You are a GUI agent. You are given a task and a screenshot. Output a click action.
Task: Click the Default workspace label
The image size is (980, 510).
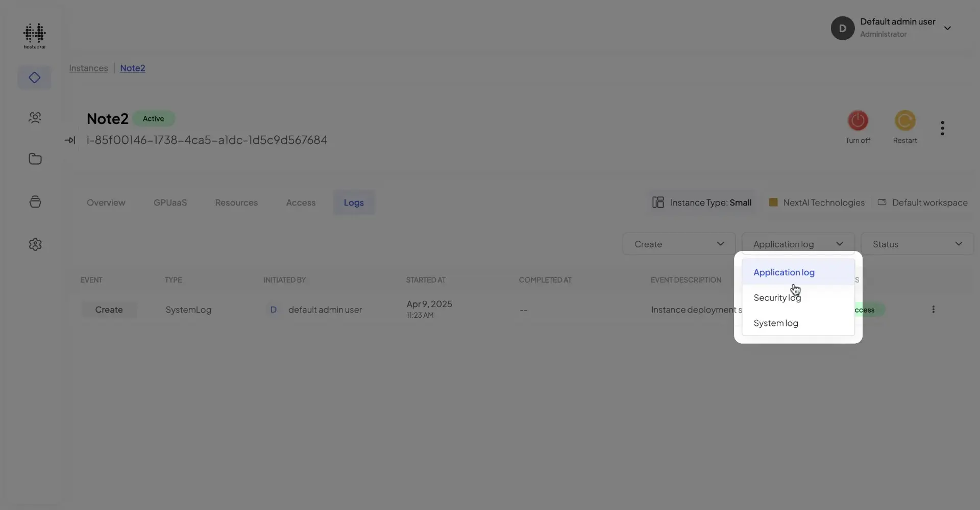point(929,202)
